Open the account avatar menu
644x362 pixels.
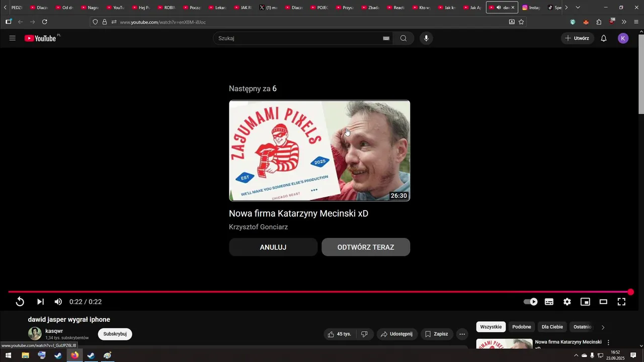623,38
